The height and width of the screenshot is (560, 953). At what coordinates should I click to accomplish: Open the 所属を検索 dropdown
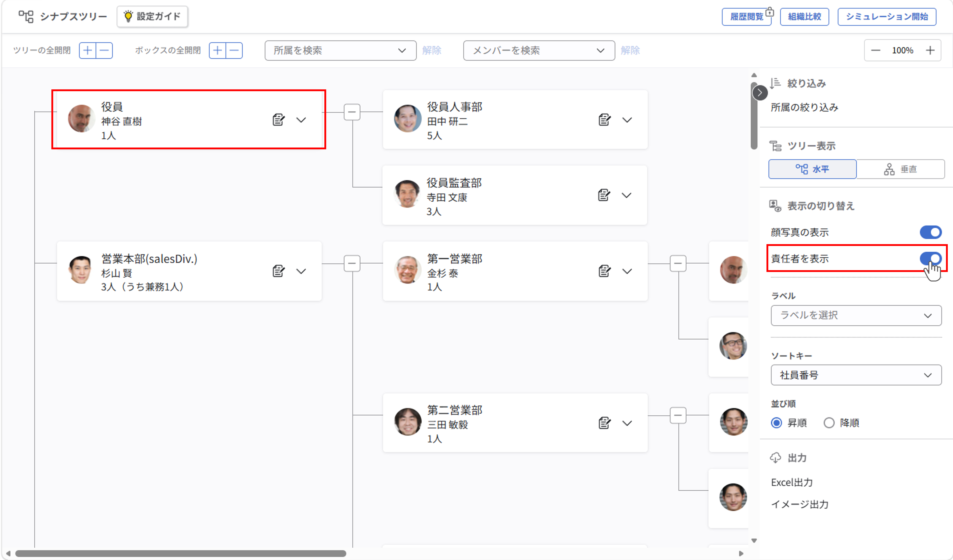tap(340, 50)
